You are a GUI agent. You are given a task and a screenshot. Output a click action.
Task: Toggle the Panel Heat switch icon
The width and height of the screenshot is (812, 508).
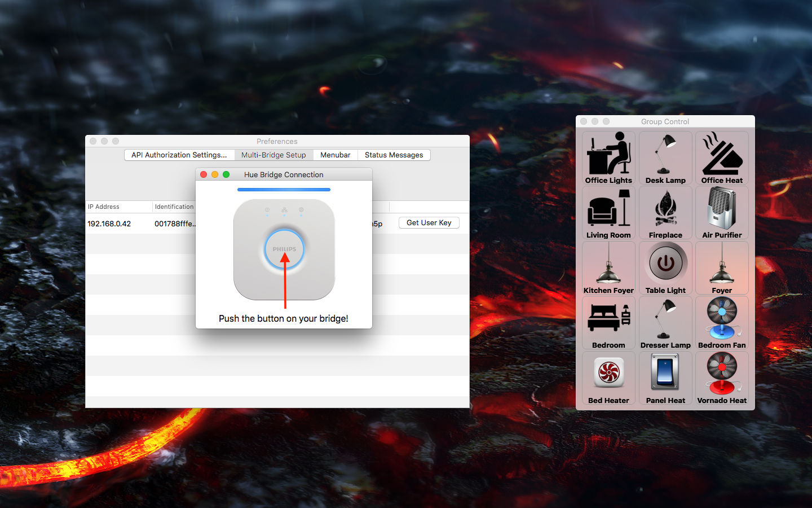[665, 378]
